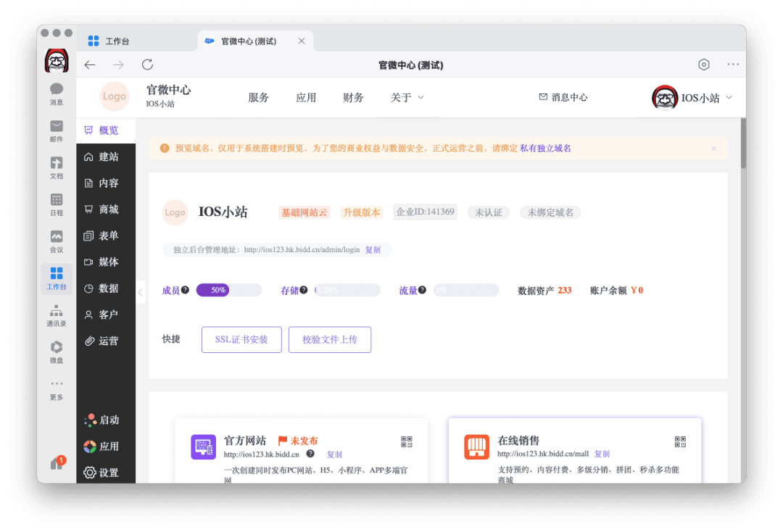The width and height of the screenshot is (783, 532).
Task: Copy the admin login address via 复制
Action: (x=373, y=249)
